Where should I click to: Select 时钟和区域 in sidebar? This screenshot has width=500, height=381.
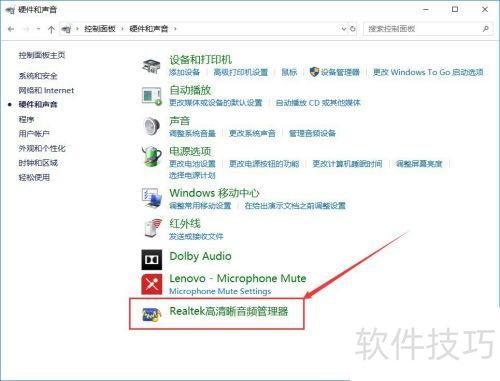(38, 163)
